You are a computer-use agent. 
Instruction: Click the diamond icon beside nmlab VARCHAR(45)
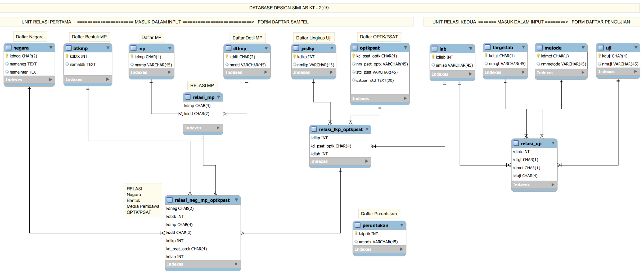coord(433,65)
